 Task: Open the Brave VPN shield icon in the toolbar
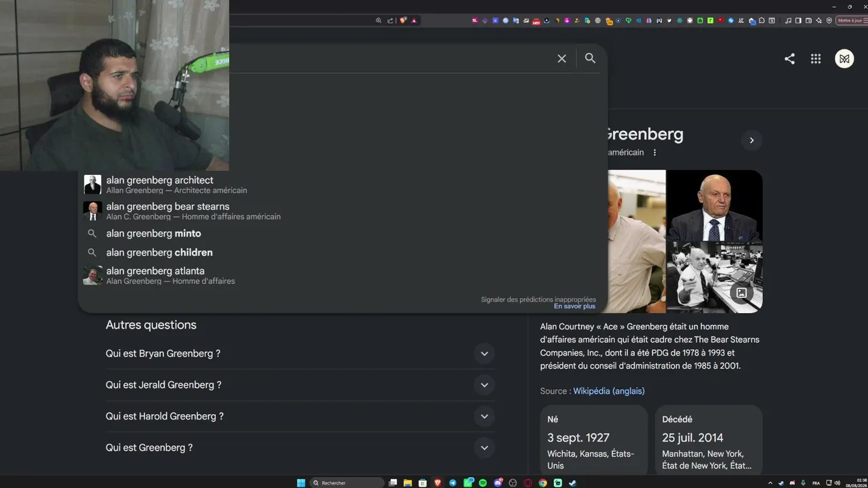pyautogui.click(x=829, y=20)
